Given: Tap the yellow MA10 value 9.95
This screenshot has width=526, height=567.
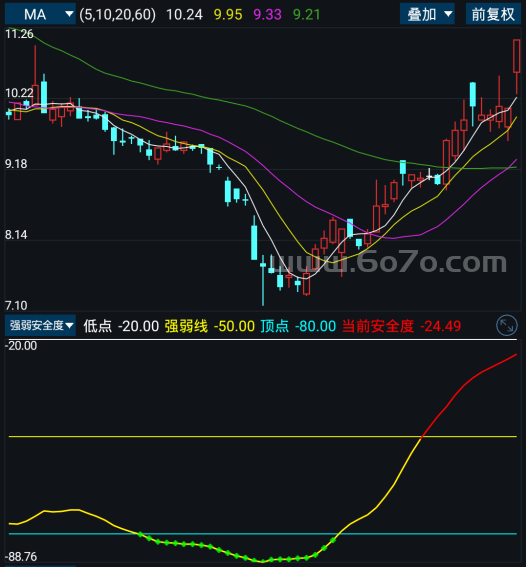Looking at the screenshot, I should pos(228,15).
